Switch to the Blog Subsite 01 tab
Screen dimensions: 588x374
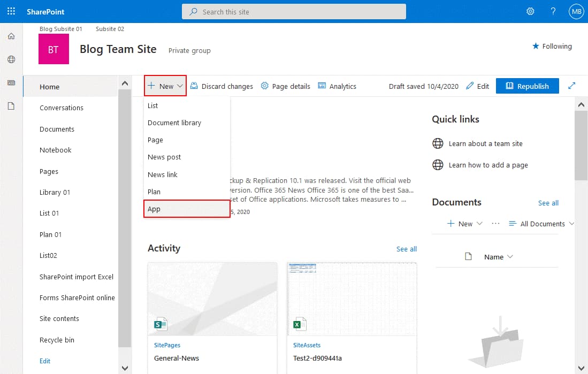60,29
